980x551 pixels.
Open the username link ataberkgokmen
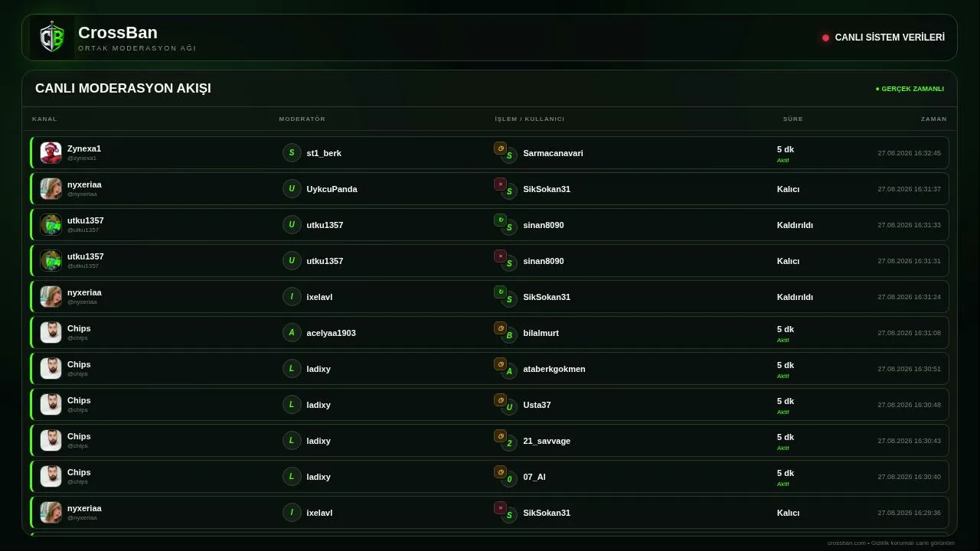click(554, 369)
